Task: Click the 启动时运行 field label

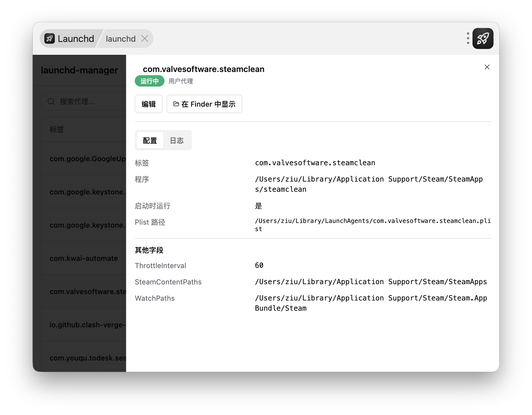Action: click(153, 206)
